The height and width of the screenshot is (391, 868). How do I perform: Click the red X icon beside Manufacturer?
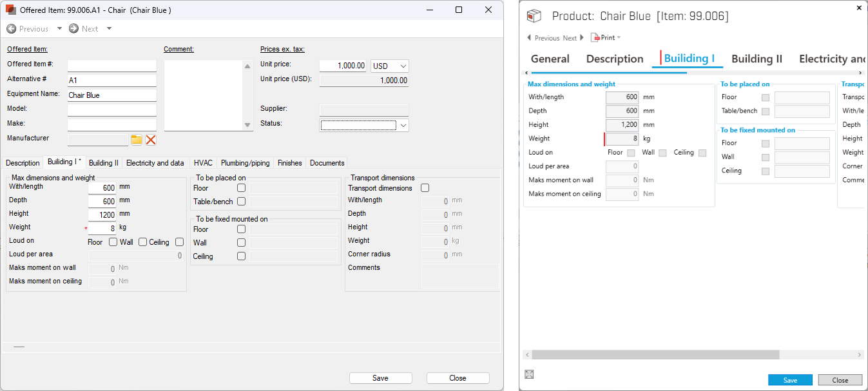151,140
